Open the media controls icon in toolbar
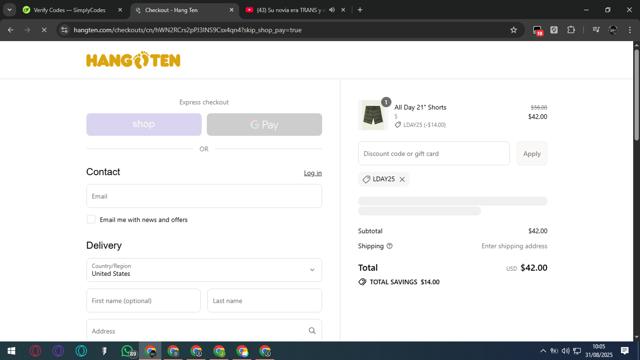 pos(596,30)
